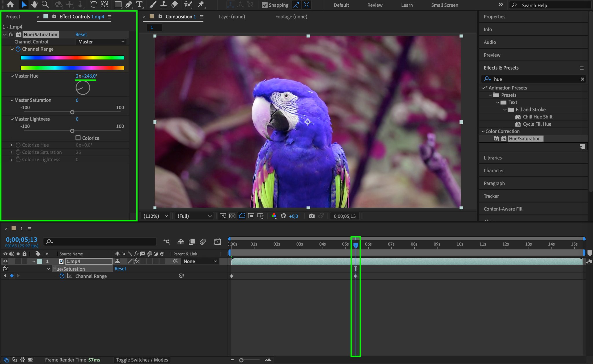Collapse the Master Saturation property
Viewport: 593px width, 364px height.
(12, 100)
